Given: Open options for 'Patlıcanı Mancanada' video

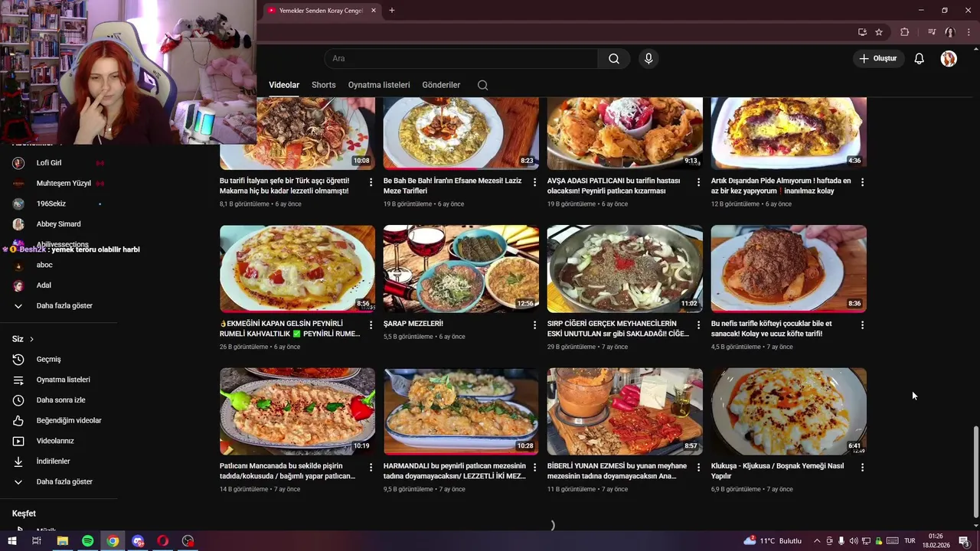Looking at the screenshot, I should 371,467.
